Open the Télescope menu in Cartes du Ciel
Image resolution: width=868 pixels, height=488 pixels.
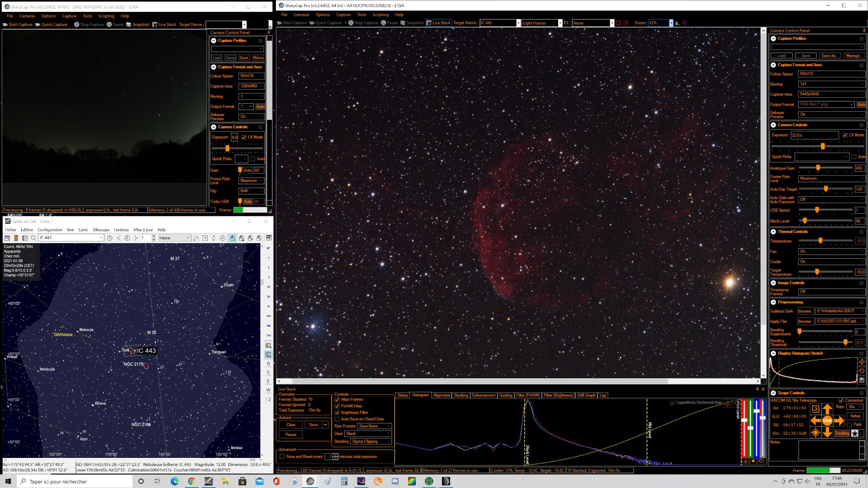pos(101,230)
